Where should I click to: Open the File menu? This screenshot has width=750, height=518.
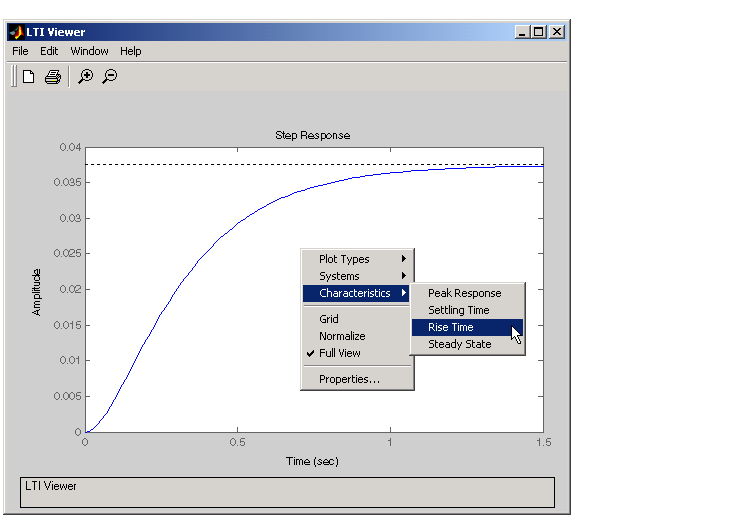[20, 51]
